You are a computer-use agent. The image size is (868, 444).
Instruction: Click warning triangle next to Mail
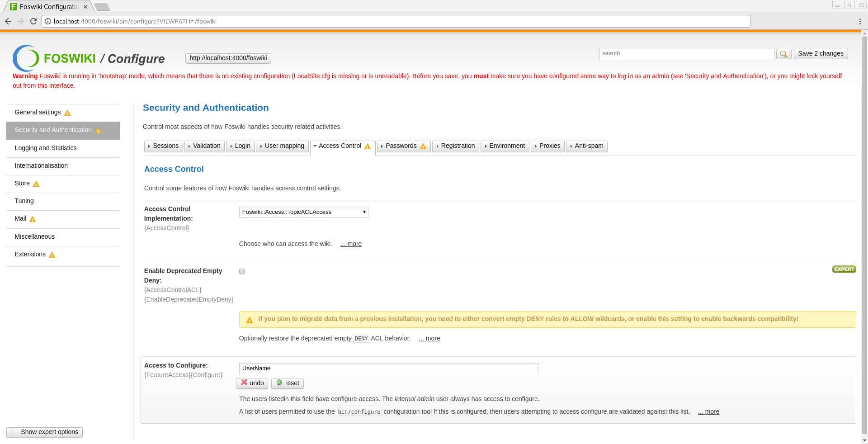coord(33,219)
